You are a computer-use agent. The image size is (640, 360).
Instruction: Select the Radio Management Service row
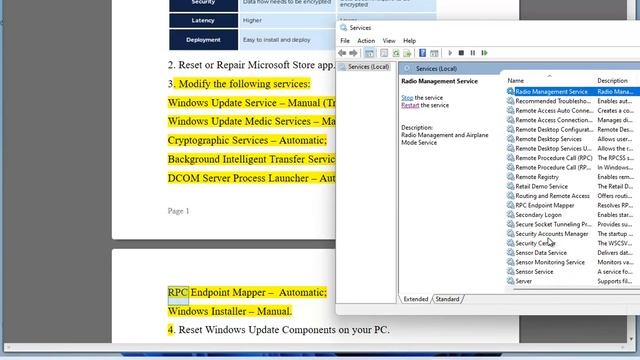[x=573, y=91]
